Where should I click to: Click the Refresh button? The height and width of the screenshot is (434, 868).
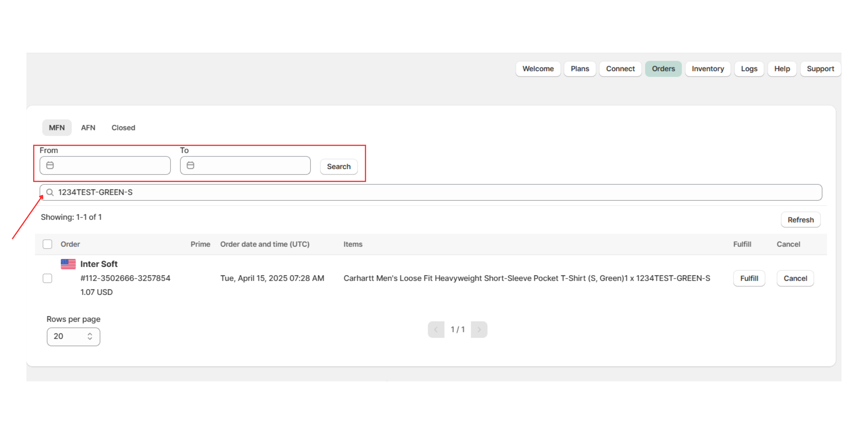tap(800, 220)
